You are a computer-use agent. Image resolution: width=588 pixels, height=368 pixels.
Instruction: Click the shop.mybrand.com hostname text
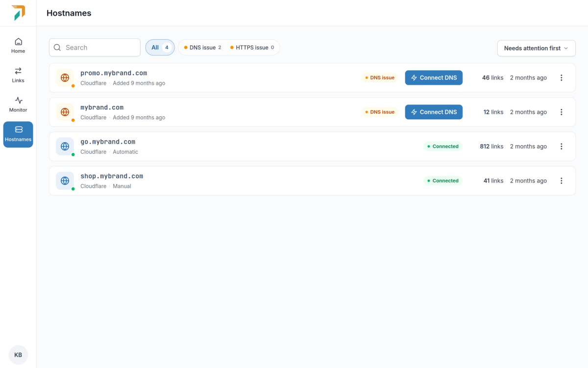point(112,176)
